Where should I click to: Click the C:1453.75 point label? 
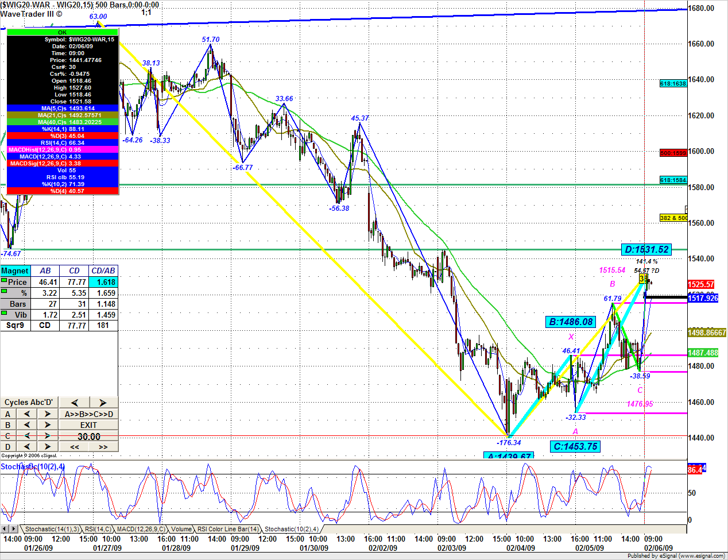tap(576, 446)
